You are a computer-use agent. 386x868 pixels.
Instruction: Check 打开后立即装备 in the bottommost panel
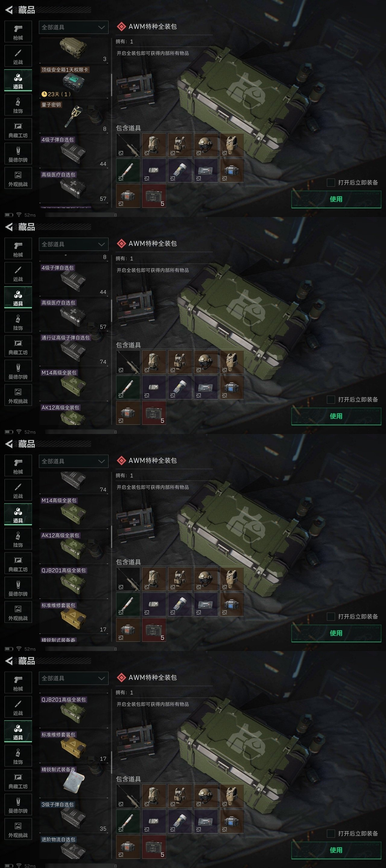331,834
